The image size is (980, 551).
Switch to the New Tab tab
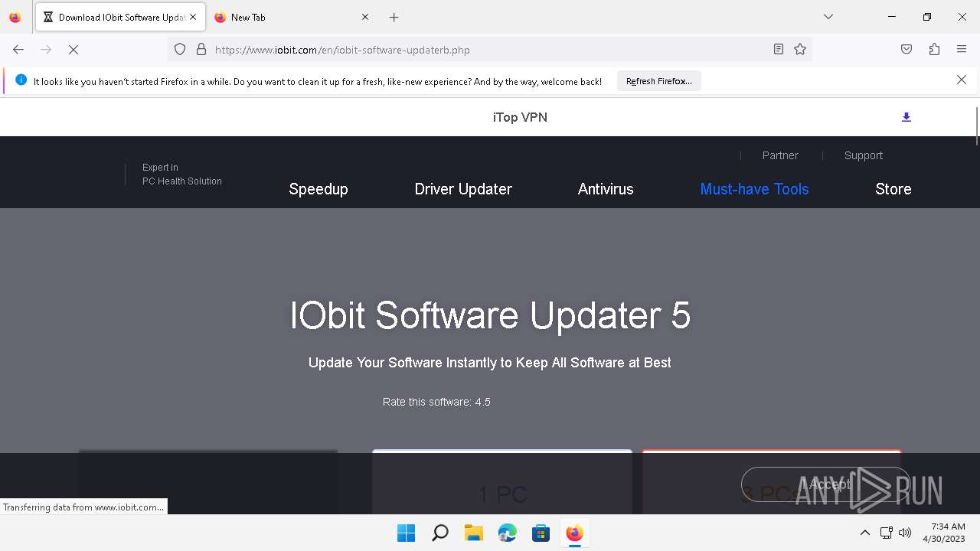(291, 17)
